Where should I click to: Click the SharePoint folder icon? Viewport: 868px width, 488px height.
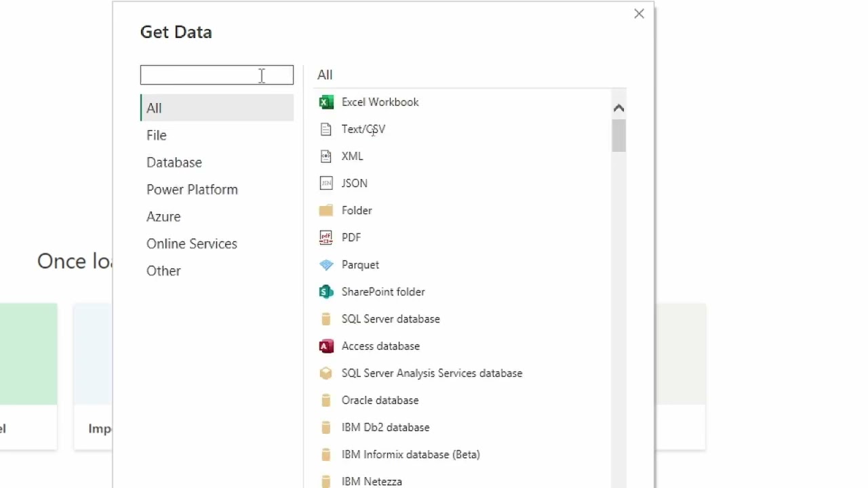coord(326,292)
